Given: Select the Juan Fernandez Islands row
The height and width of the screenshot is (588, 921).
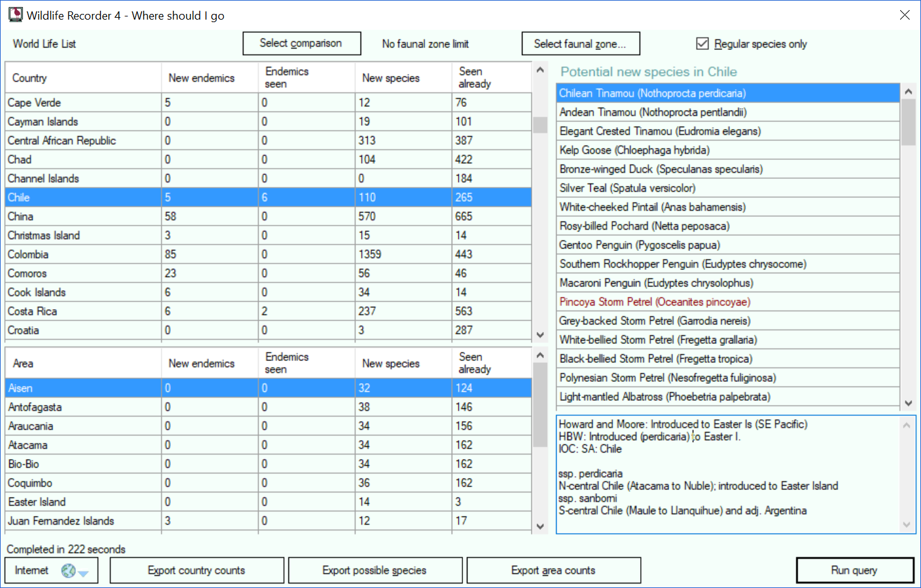Looking at the screenshot, I should tap(268, 521).
